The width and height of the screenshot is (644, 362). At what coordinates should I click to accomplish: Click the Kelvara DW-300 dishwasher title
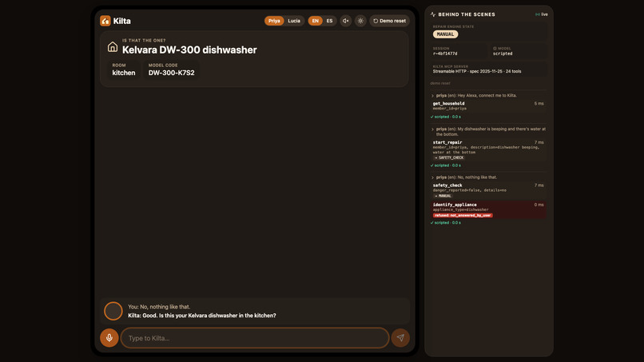tap(189, 50)
